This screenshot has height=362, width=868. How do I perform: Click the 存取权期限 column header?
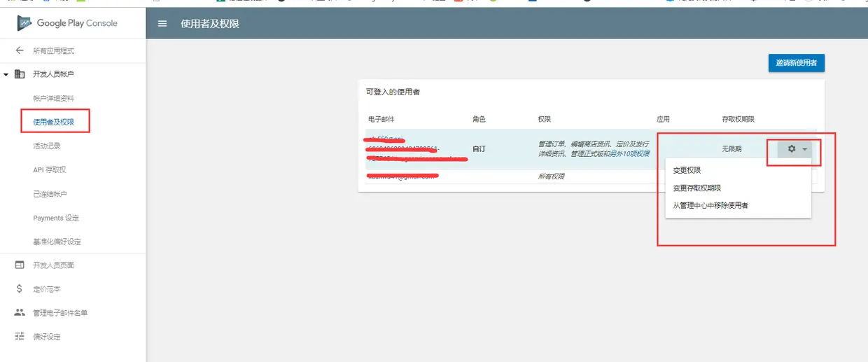click(x=738, y=119)
